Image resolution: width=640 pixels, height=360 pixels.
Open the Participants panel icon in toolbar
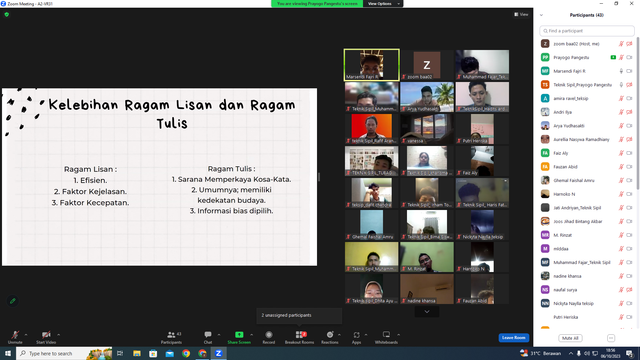click(x=171, y=335)
